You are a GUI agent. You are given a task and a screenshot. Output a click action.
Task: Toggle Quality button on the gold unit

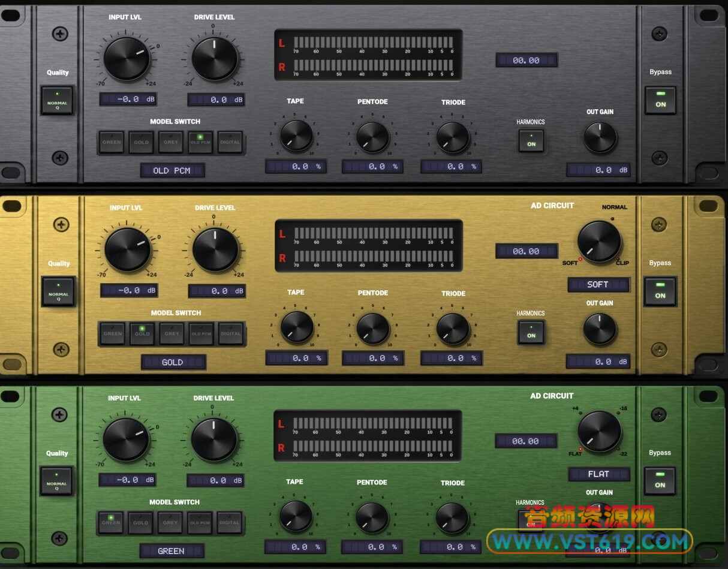59,291
